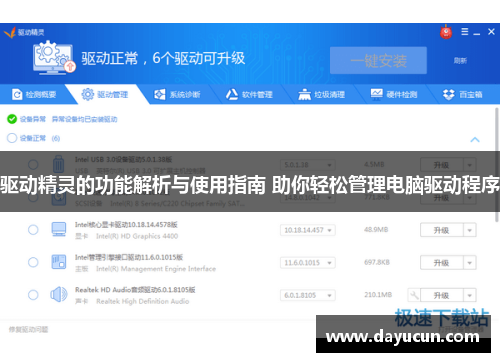Open the arrow beside 升级 for Intel USB 3.0
The height and width of the screenshot is (362, 500).
(470, 165)
